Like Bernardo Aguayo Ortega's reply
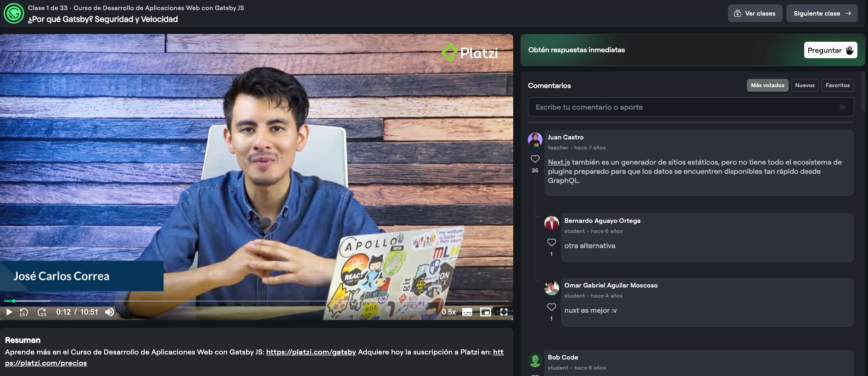The width and height of the screenshot is (868, 376). [551, 242]
